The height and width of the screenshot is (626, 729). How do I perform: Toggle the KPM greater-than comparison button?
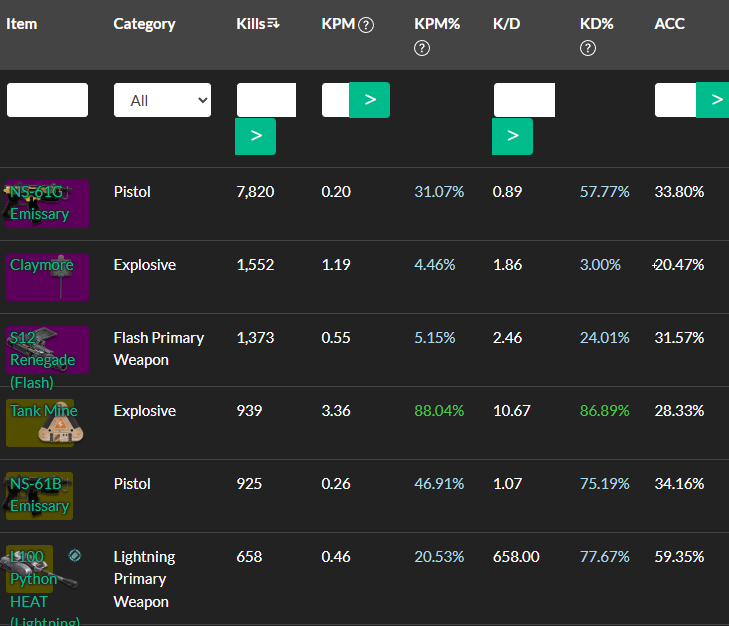point(370,100)
